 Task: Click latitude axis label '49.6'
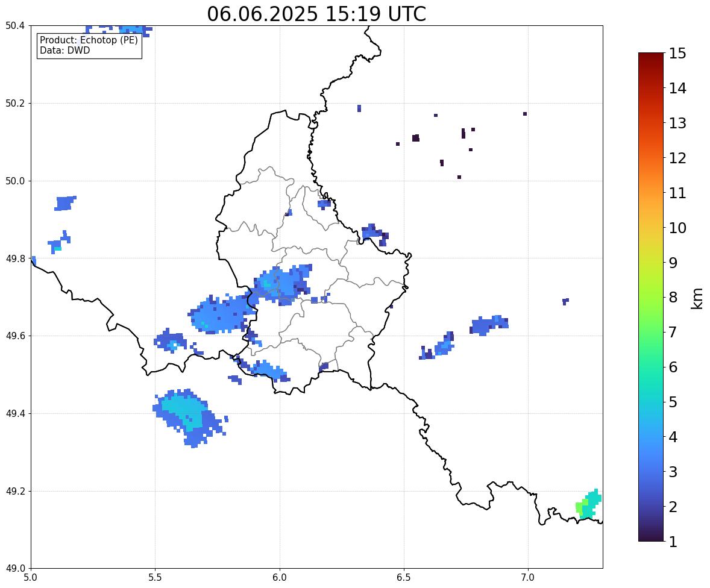pyautogui.click(x=15, y=336)
